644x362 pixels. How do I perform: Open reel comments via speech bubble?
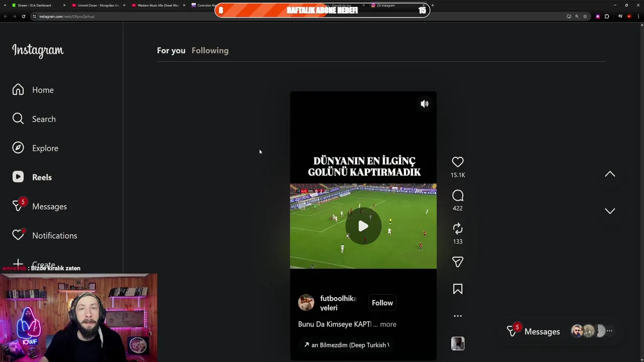click(457, 196)
